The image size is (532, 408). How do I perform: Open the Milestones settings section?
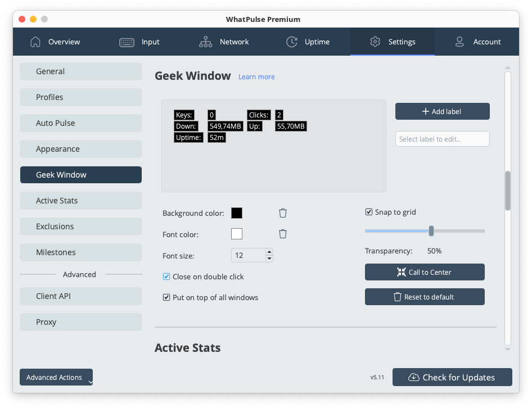[x=80, y=252]
